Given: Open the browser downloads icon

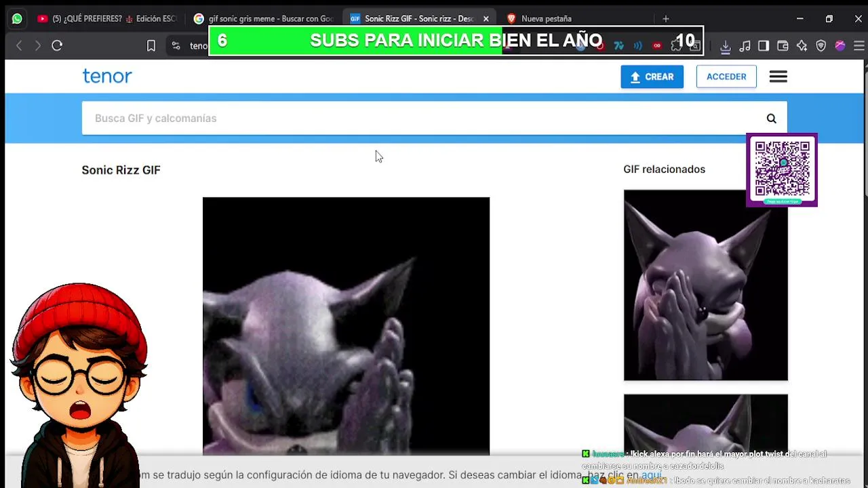Looking at the screenshot, I should pos(726,45).
